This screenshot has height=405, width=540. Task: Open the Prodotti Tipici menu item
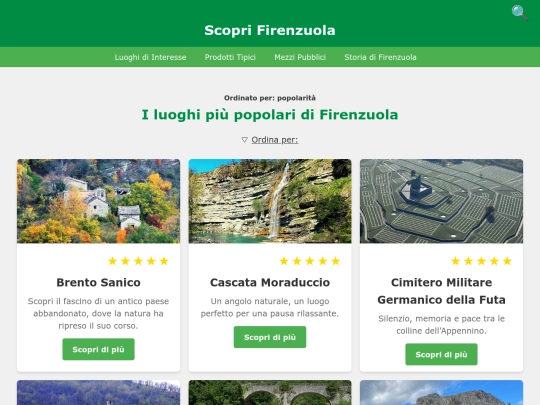[x=230, y=57]
